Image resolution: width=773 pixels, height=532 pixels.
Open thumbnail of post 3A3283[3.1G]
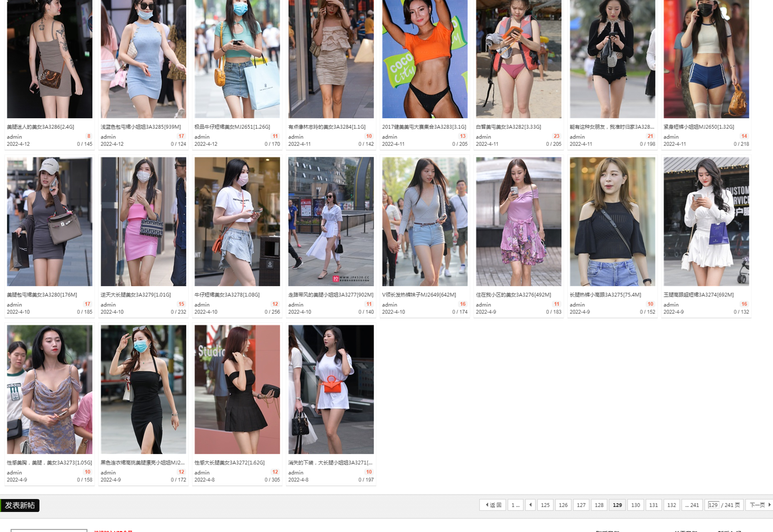pos(425,59)
